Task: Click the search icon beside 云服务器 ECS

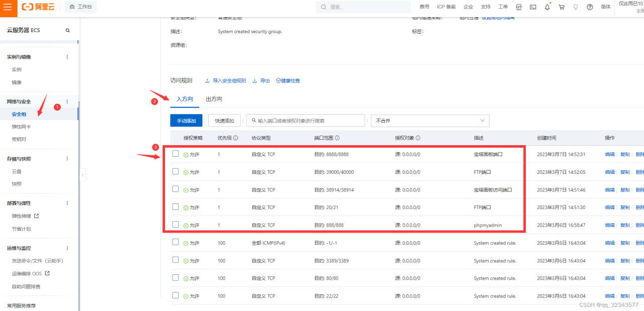Action: (x=68, y=31)
